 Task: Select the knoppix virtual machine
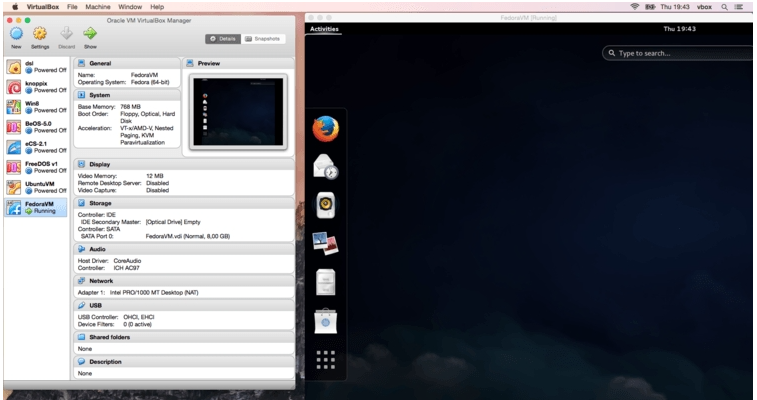click(x=37, y=87)
